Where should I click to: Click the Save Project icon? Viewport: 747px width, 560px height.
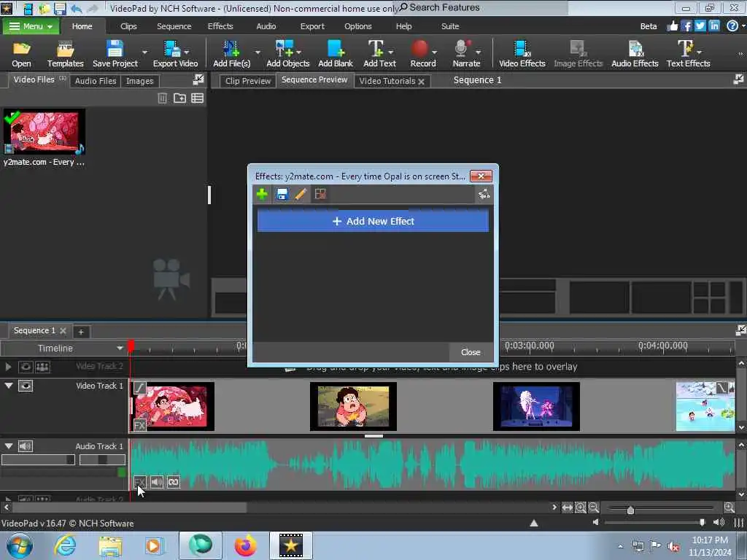tap(115, 54)
